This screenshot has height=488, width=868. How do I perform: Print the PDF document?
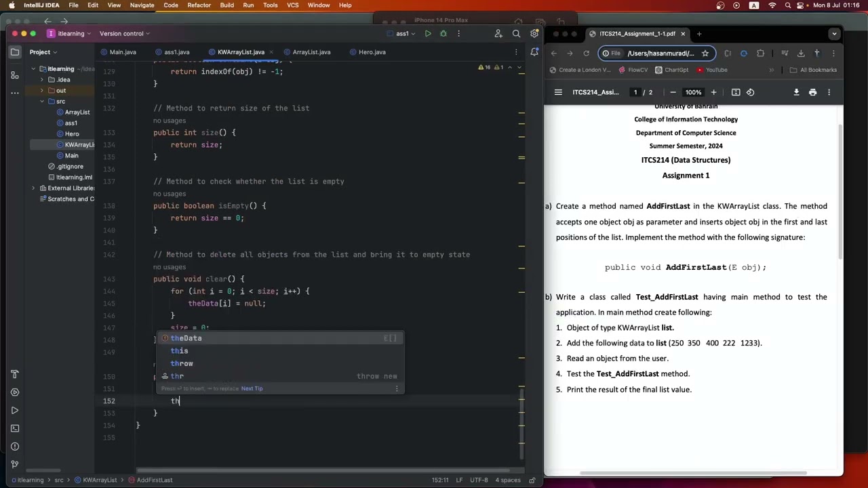click(812, 92)
